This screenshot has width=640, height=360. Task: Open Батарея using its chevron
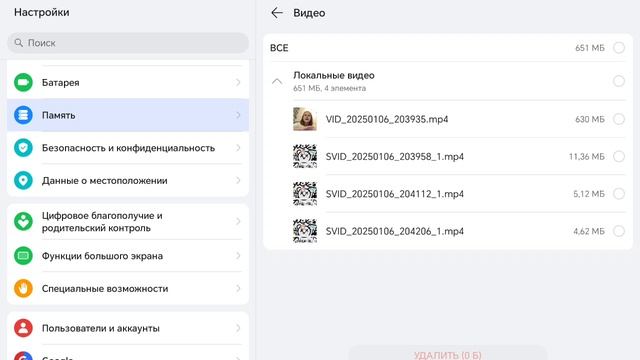[238, 82]
